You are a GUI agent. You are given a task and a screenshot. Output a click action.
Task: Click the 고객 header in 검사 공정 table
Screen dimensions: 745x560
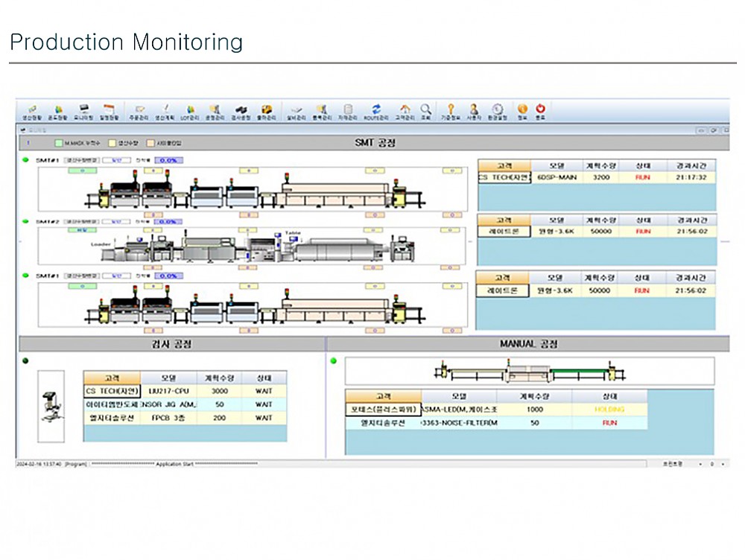click(x=110, y=378)
